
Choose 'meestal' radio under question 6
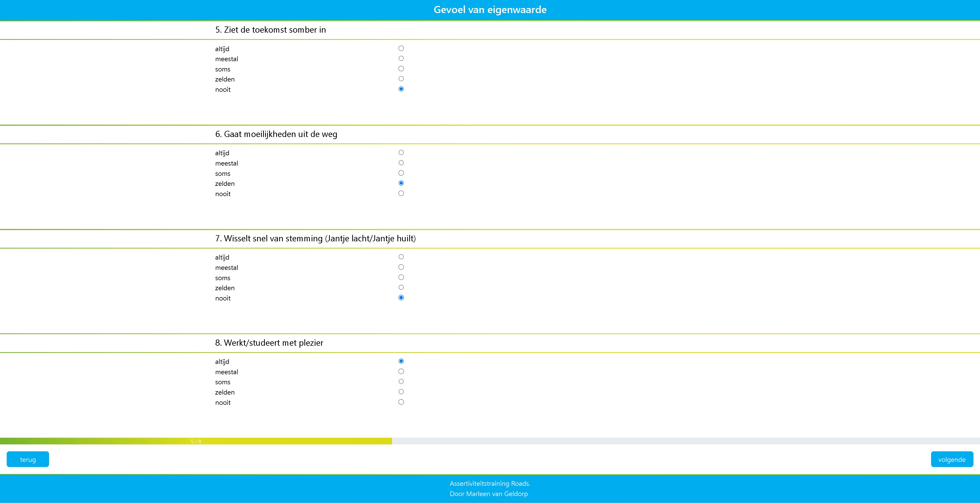pyautogui.click(x=401, y=163)
